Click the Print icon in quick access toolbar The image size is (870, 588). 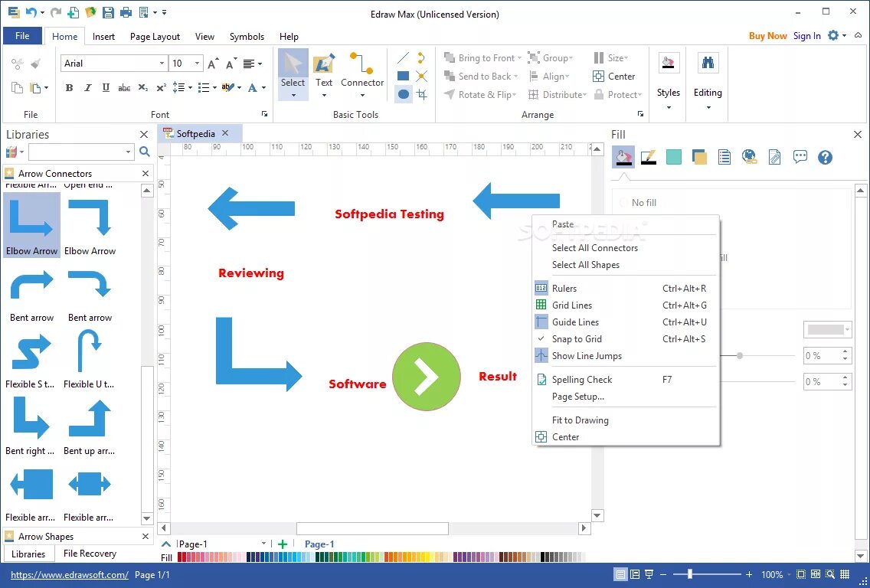click(126, 11)
